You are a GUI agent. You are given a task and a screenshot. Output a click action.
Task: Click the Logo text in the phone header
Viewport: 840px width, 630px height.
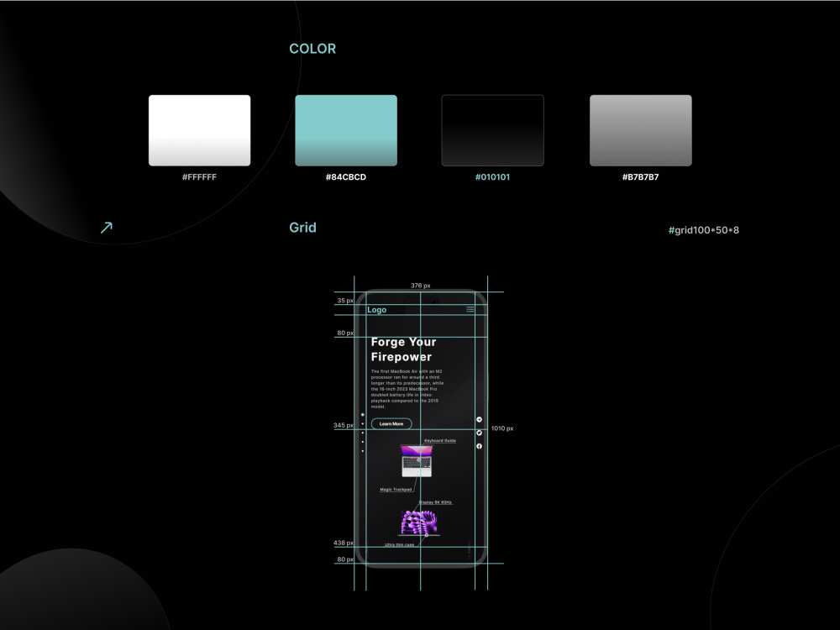376,310
